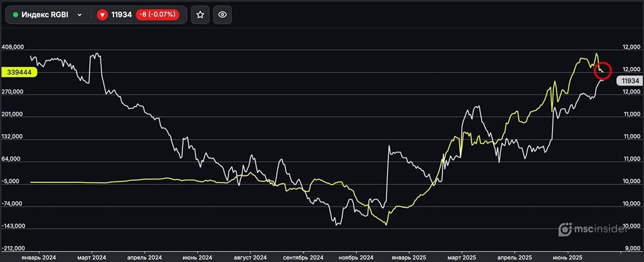
Task: Click the 11934 price value in header
Action: [x=122, y=15]
